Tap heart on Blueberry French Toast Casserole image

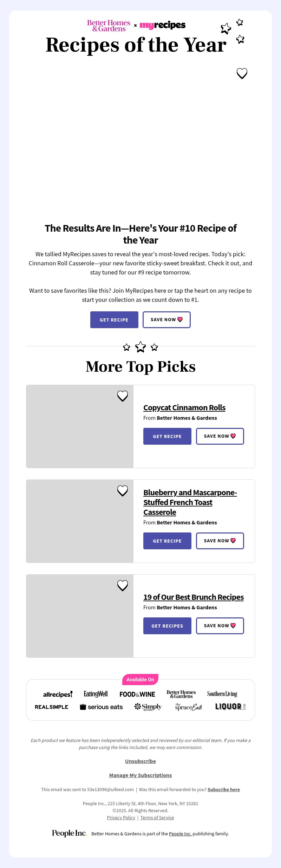tap(123, 491)
